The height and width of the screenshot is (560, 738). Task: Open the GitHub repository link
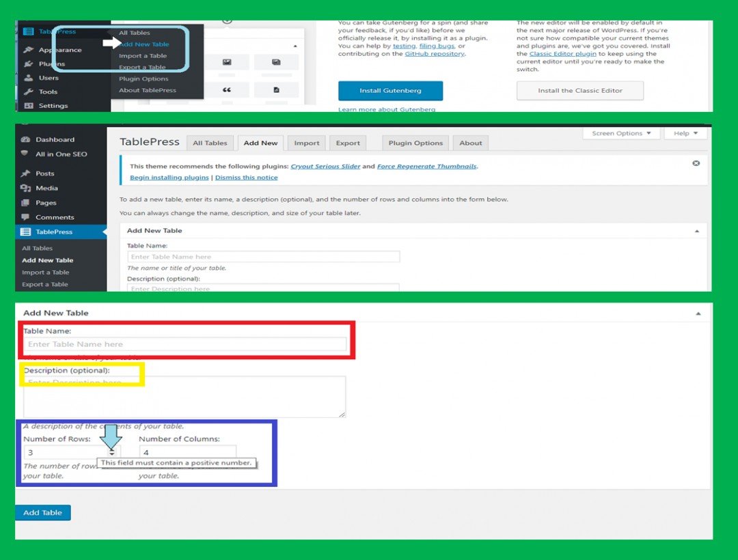pos(435,53)
